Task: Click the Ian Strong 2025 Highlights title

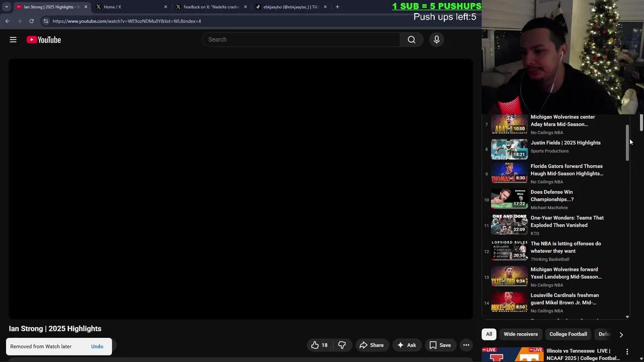Action: [55, 329]
